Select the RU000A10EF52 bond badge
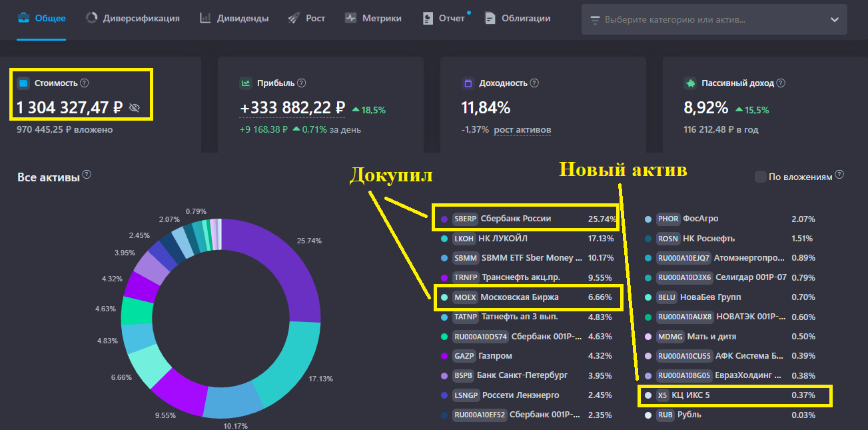Screen dimensions: 868x430 480,415
